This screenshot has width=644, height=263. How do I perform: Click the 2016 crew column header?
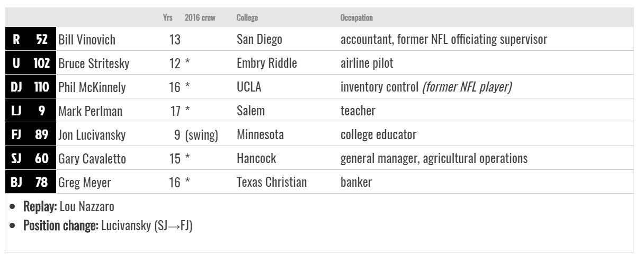(200, 18)
